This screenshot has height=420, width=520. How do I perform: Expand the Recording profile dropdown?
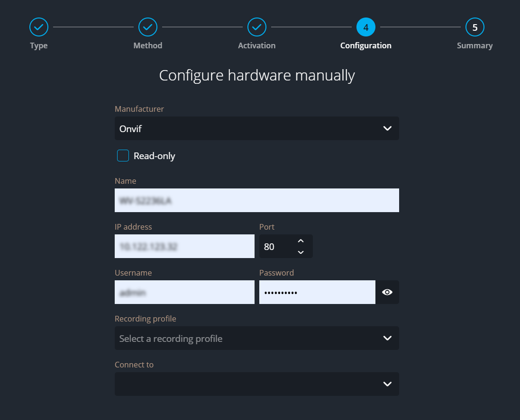256,338
